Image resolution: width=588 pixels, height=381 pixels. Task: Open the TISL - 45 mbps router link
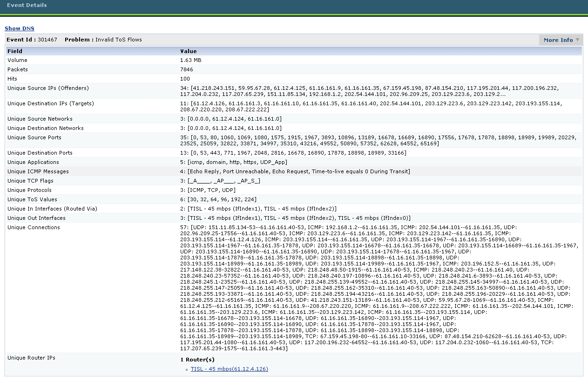229,369
